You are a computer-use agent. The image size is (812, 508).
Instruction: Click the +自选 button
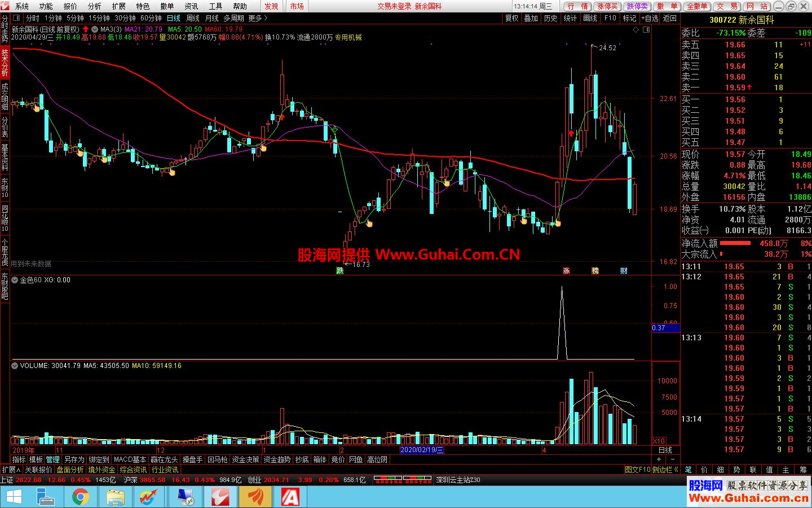click(x=650, y=18)
